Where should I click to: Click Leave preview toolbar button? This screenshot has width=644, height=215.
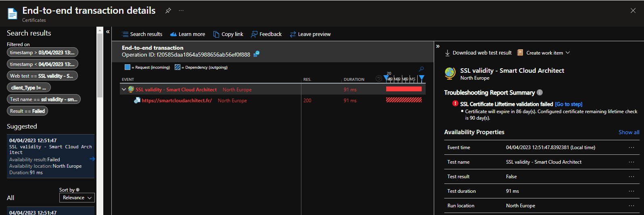pyautogui.click(x=310, y=34)
